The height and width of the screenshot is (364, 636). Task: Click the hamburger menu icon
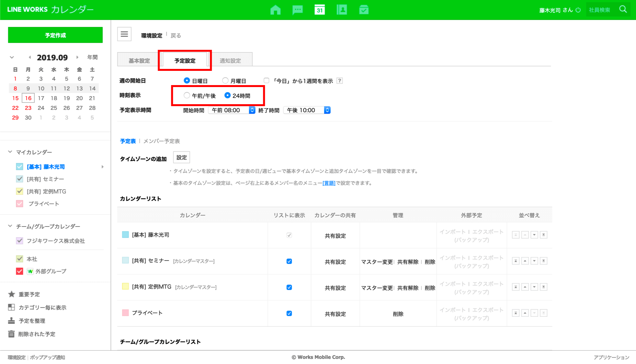(x=124, y=34)
